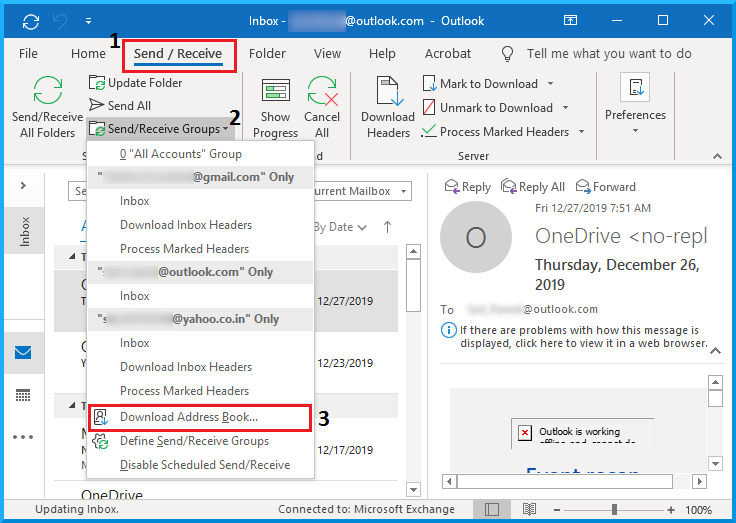This screenshot has width=736, height=523.
Task: Collapse the message header chevron
Action: pos(715,351)
